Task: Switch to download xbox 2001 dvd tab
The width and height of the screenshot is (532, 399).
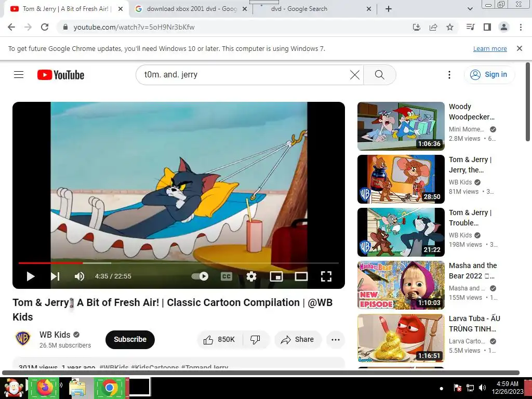Action: click(191, 9)
